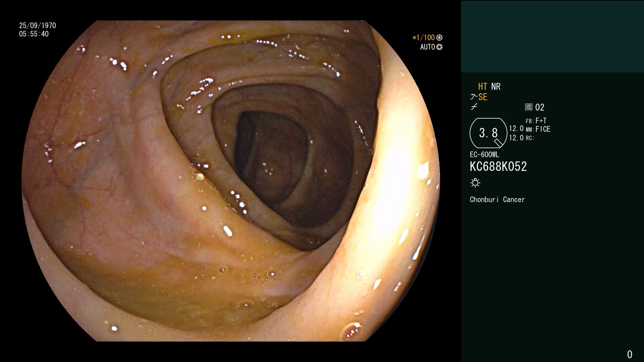The image size is (644, 362).
Task: Click the Chonburi Cancer hospital label
Action: (497, 199)
